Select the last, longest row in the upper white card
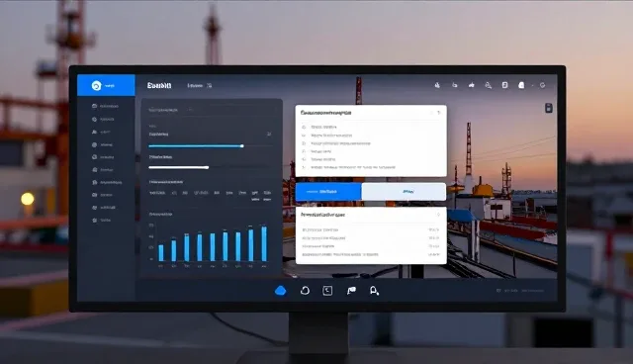This screenshot has width=633, height=364. (349, 167)
